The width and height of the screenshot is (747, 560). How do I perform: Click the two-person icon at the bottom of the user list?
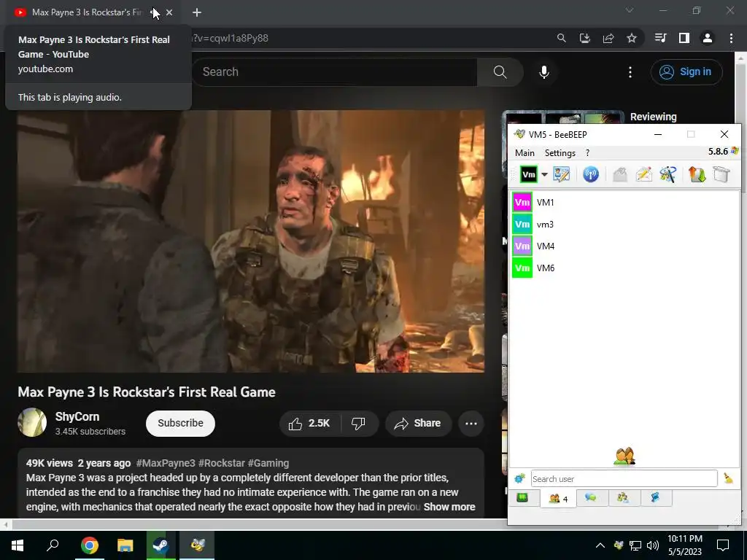[624, 456]
